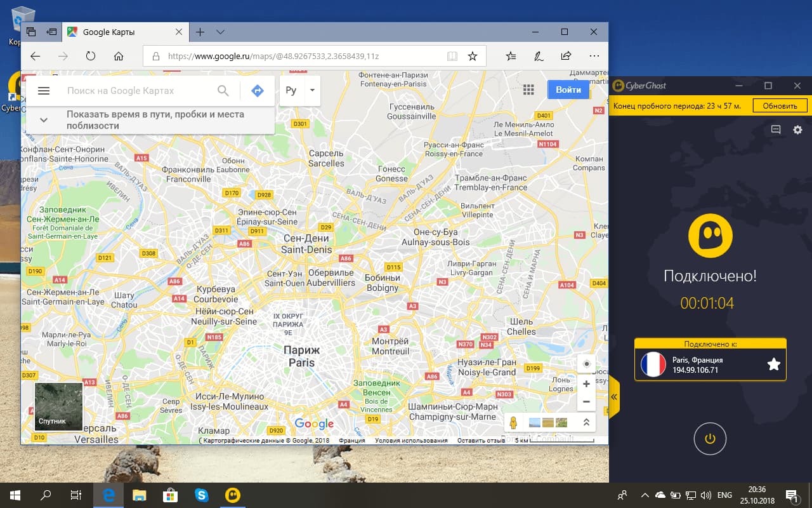Open CyberGhost feedback chat icon

776,130
